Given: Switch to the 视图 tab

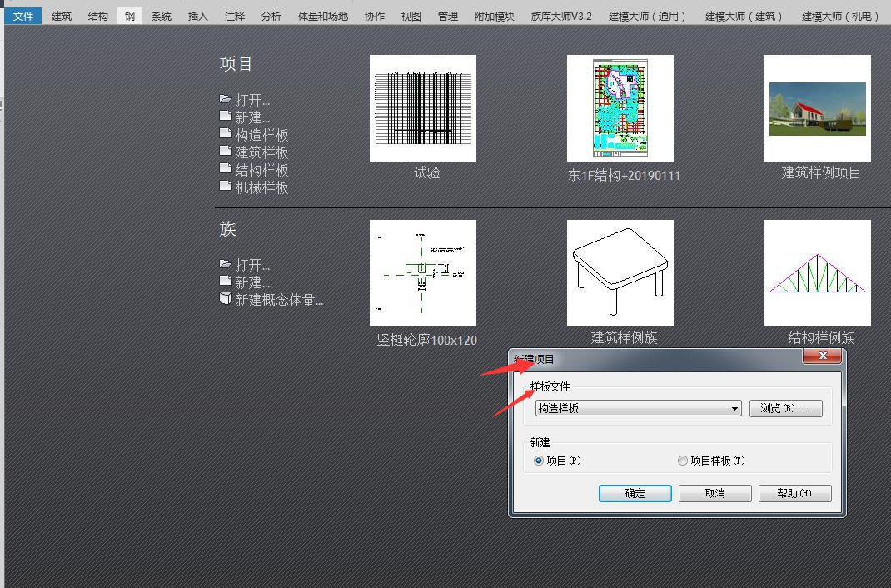Looking at the screenshot, I should tap(411, 16).
